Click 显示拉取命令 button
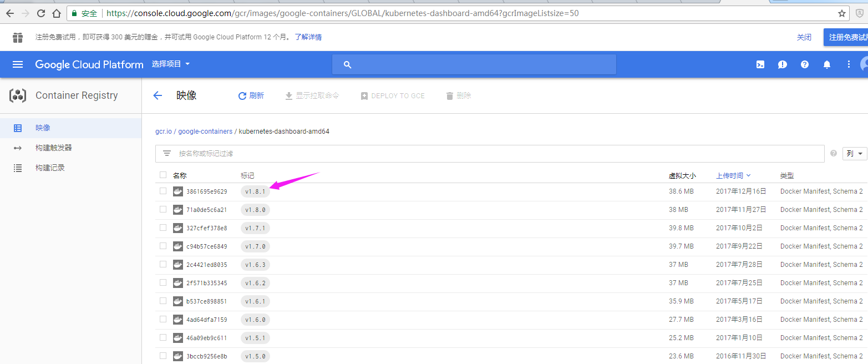The width and height of the screenshot is (868, 364). coord(312,95)
